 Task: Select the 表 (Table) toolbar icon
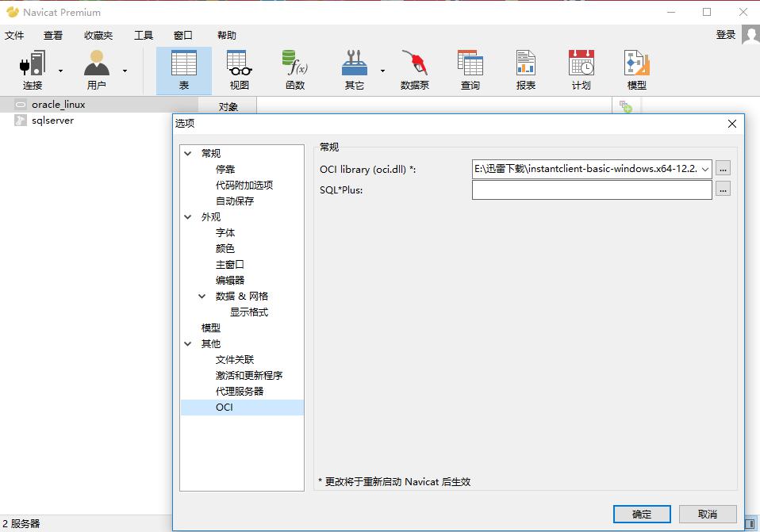click(x=184, y=71)
